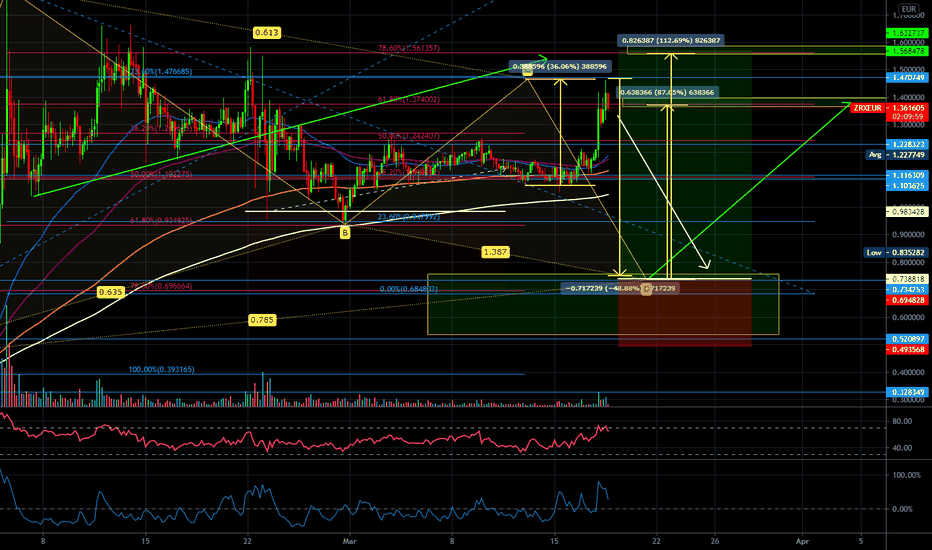Open the EUR currency selector on price axis

point(909,9)
